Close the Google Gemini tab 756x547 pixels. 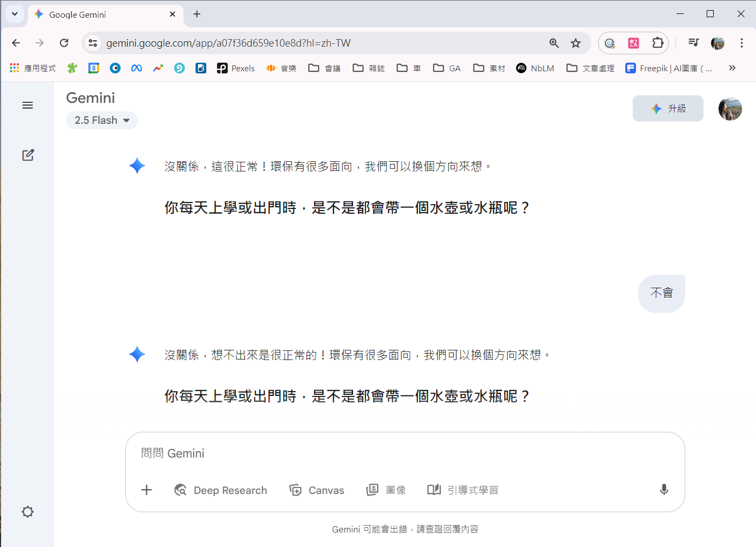point(173,14)
